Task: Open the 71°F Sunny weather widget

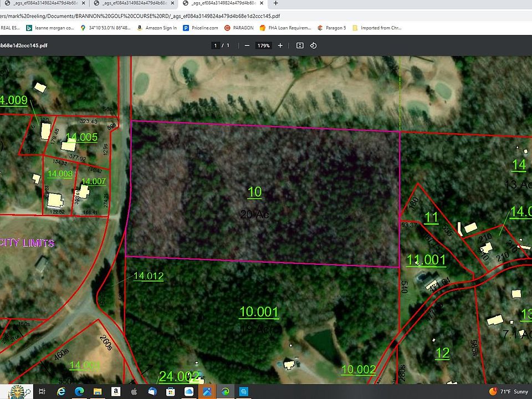Action: coord(508,392)
